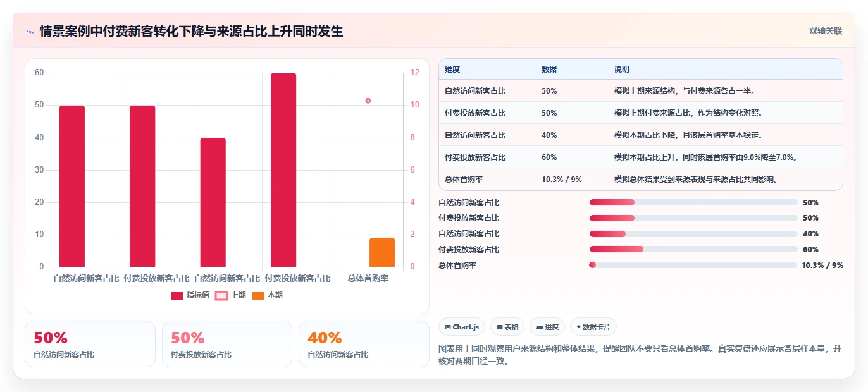Click the left axis tick label 60
The image size is (868, 392).
tap(39, 73)
